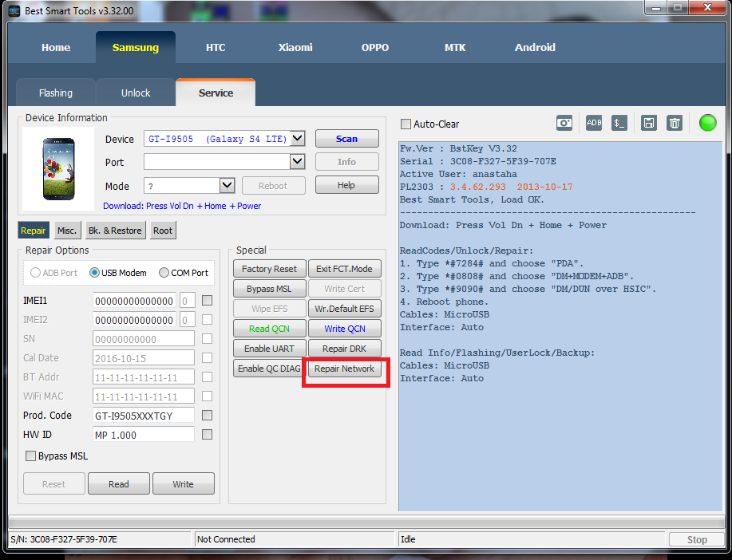Click the HW ID input field
The image size is (732, 560).
click(x=144, y=435)
